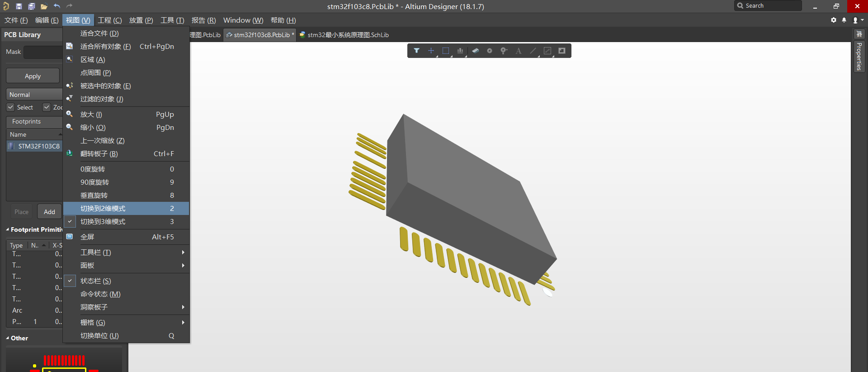Toggle 状态栏 (Status Bar) checked item
868x372 pixels.
[126, 281]
